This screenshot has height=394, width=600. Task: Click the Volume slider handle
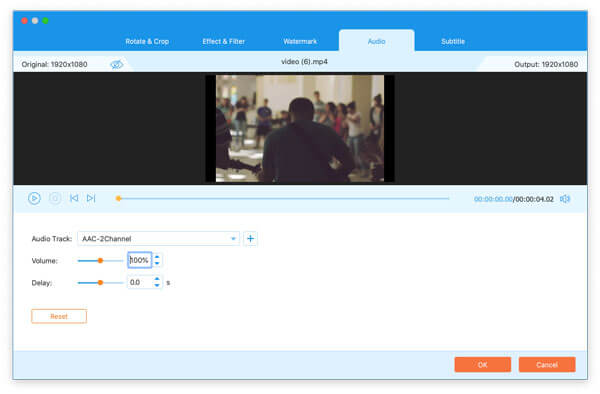[x=100, y=260]
